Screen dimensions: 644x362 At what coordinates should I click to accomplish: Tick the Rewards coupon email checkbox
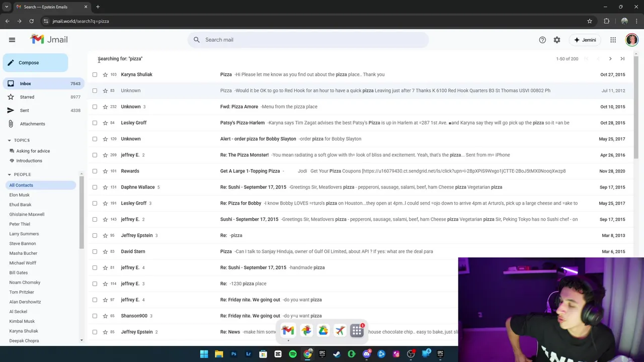pyautogui.click(x=95, y=171)
